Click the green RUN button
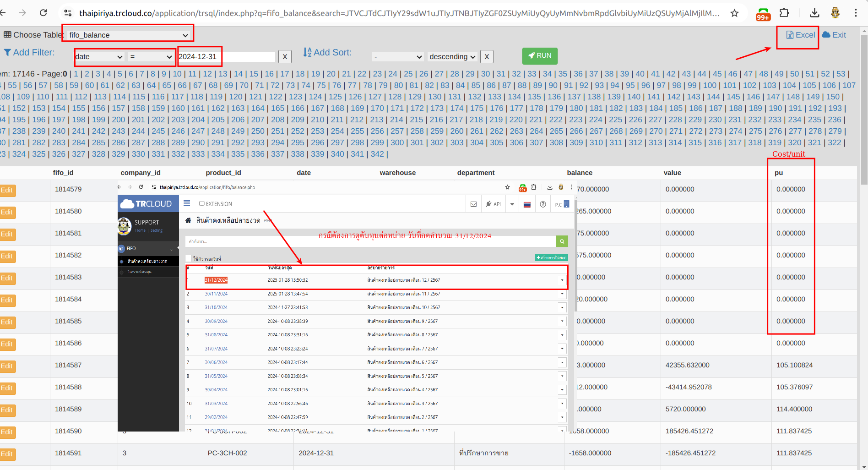The image size is (868, 470). [540, 55]
